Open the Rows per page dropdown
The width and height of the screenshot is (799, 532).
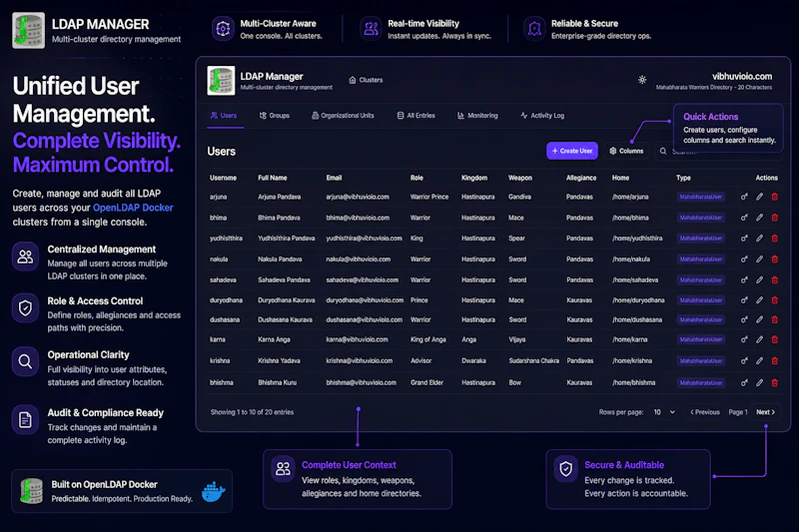pyautogui.click(x=664, y=412)
